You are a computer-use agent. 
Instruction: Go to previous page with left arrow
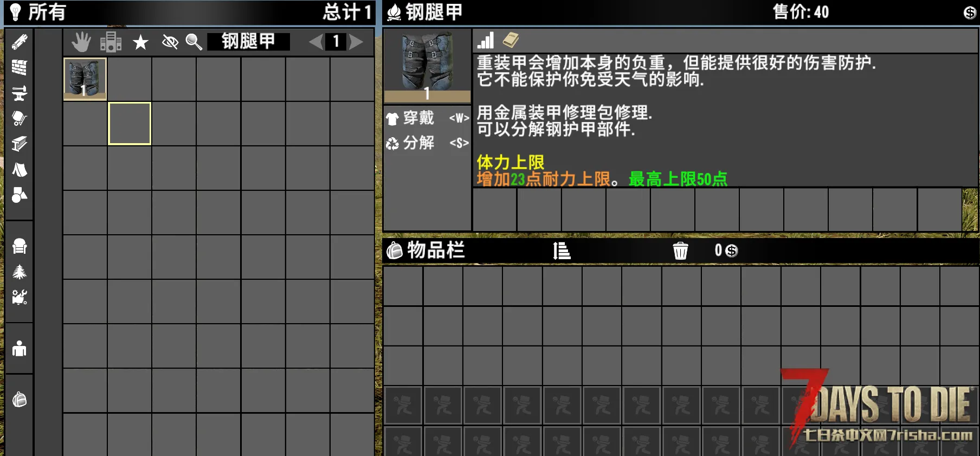click(316, 41)
